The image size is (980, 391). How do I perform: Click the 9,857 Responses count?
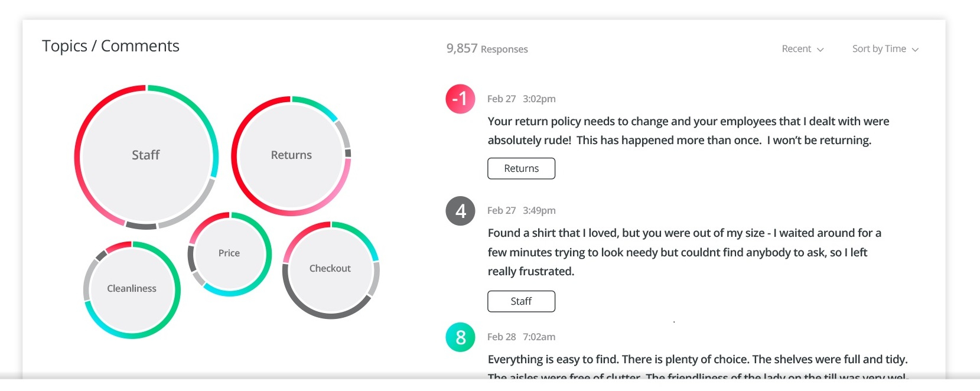click(487, 49)
